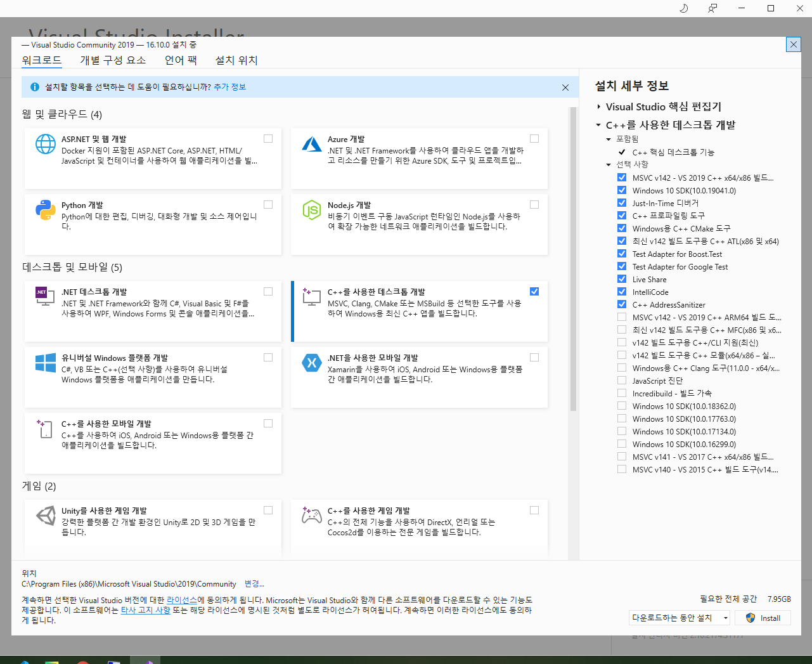Uncheck the IntelliCode option
812x664 pixels.
click(x=622, y=292)
